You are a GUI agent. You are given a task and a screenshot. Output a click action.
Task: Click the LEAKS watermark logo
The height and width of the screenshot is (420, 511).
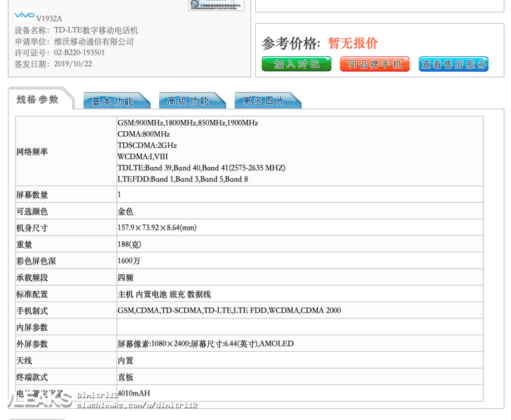pos(40,399)
